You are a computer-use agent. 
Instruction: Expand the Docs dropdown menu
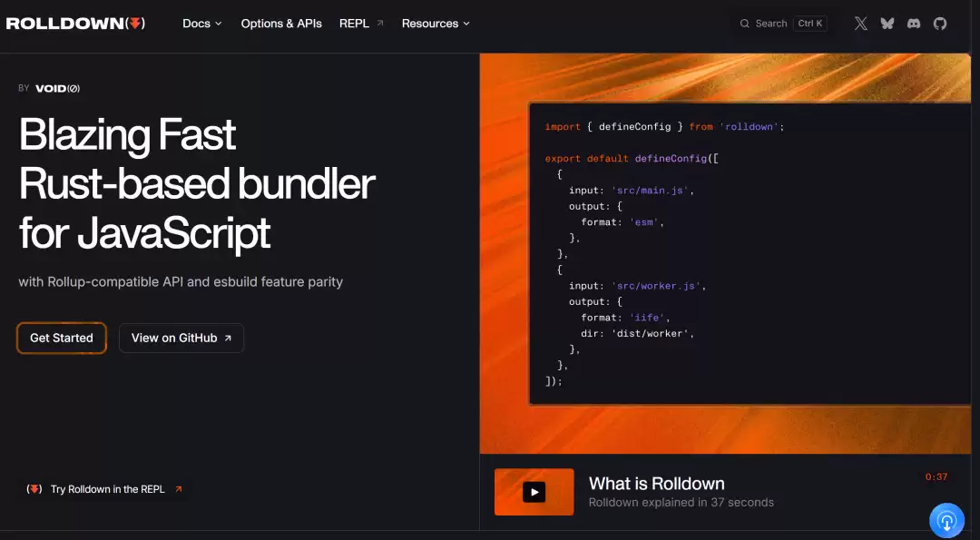tap(201, 24)
